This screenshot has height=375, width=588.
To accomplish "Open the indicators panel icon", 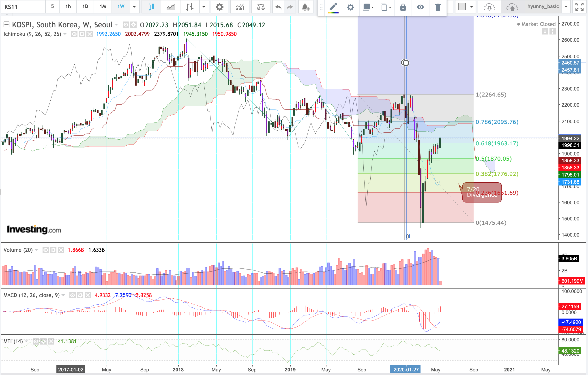I will (x=240, y=6).
